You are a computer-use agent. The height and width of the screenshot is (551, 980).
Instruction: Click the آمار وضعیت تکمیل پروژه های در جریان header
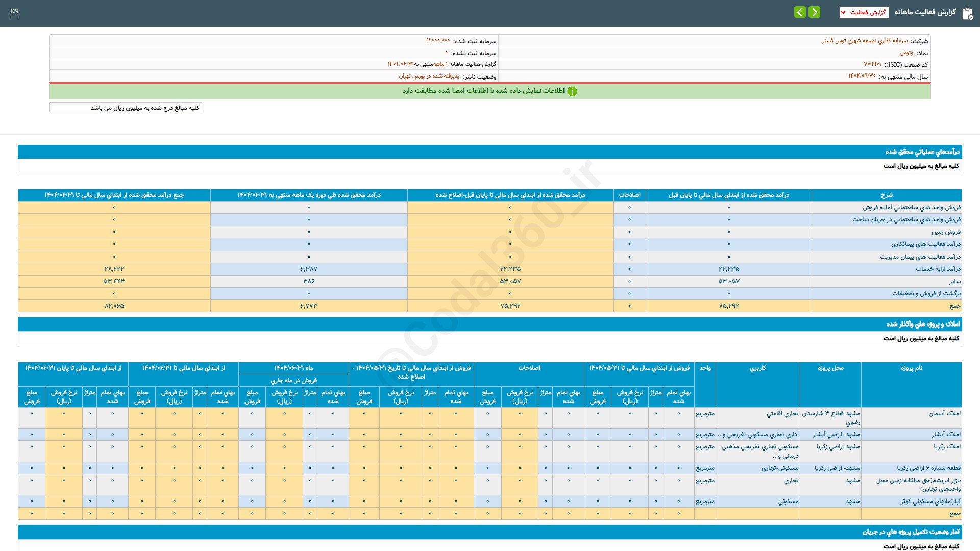tap(911, 532)
